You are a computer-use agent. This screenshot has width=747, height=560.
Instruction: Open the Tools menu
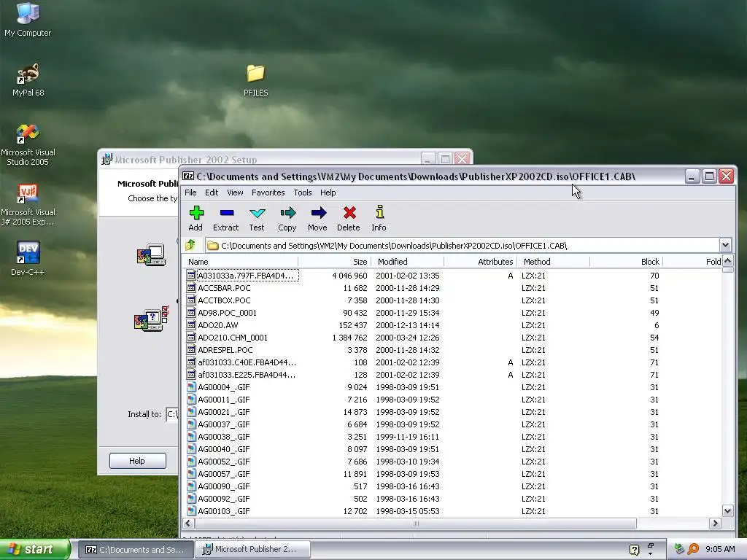pos(303,192)
